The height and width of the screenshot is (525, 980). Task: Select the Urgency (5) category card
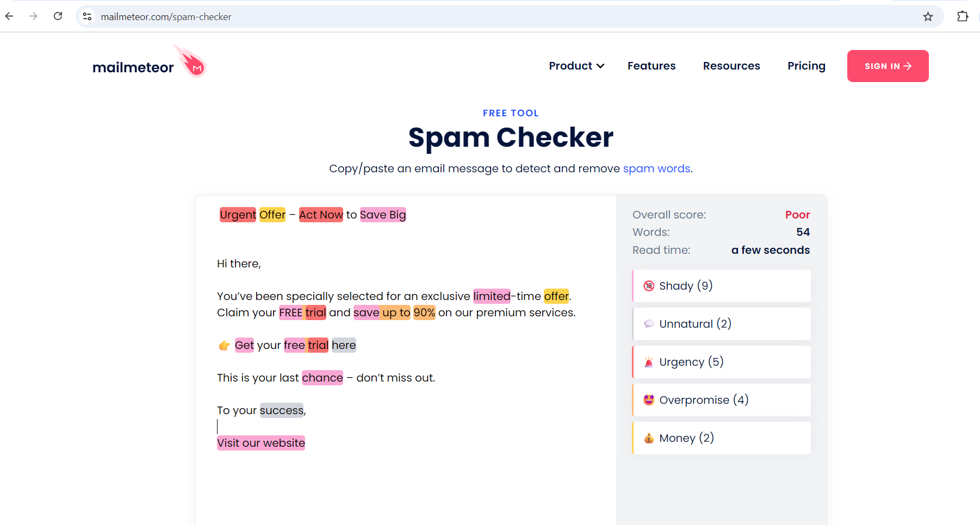pos(721,362)
